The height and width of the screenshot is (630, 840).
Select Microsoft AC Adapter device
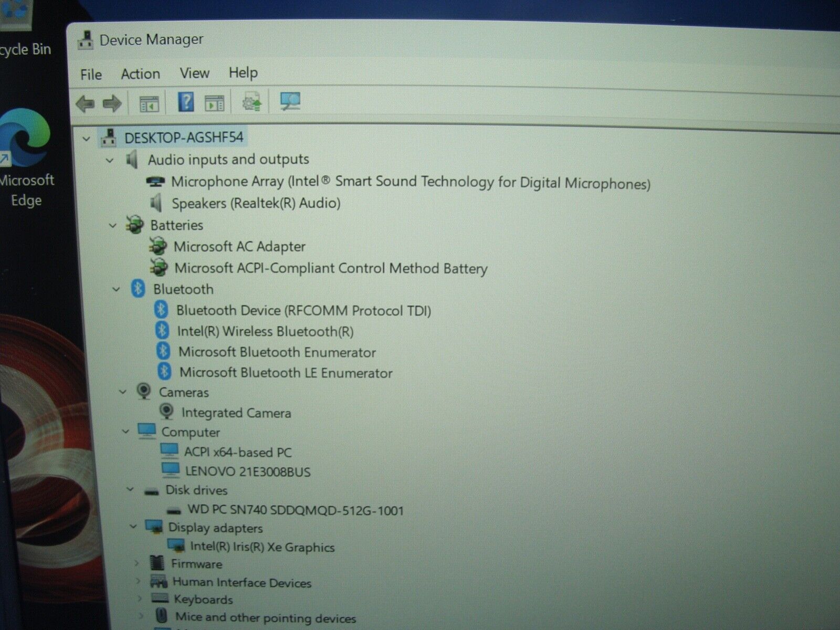(239, 246)
